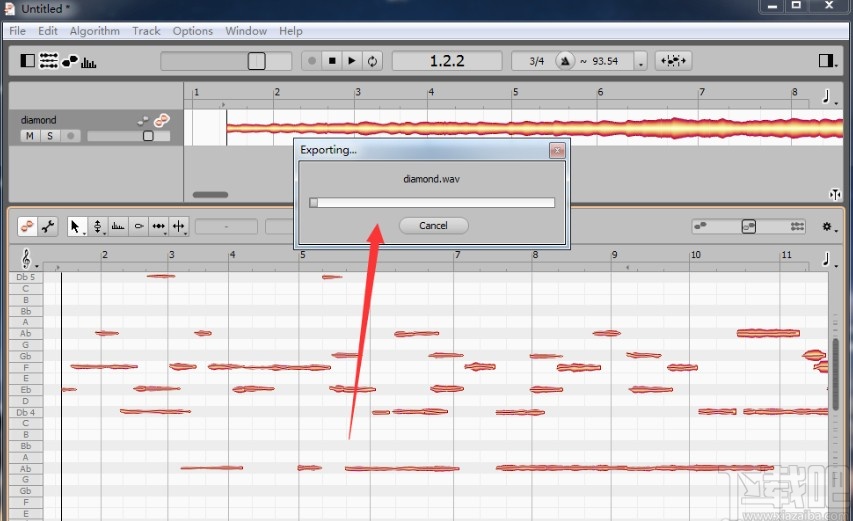Select the Note Separation tool
Screen dimensions: 853x521
click(179, 226)
